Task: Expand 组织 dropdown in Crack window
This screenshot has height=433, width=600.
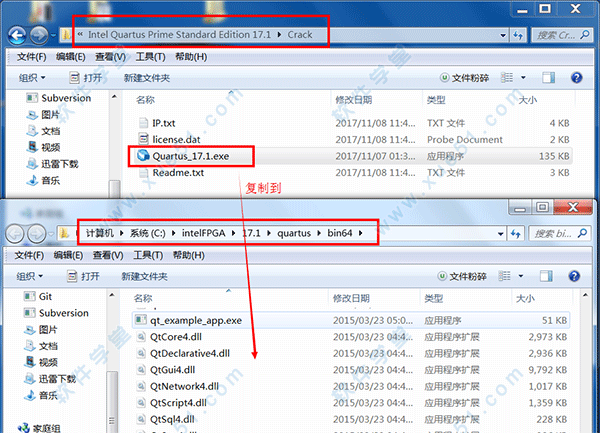Action: tap(32, 78)
